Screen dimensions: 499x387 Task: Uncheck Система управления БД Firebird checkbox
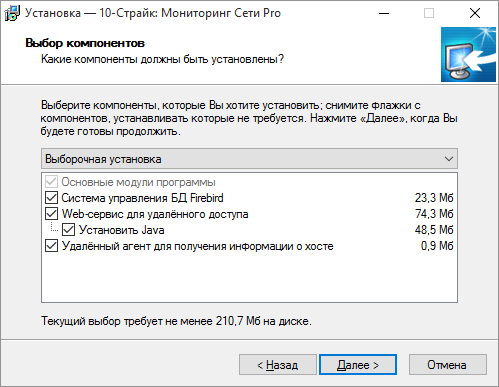point(51,198)
